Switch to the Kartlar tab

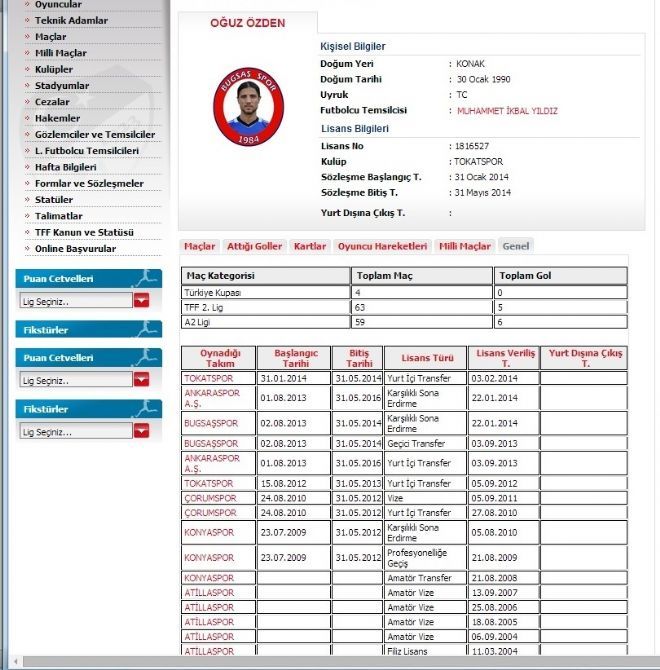pyautogui.click(x=310, y=246)
